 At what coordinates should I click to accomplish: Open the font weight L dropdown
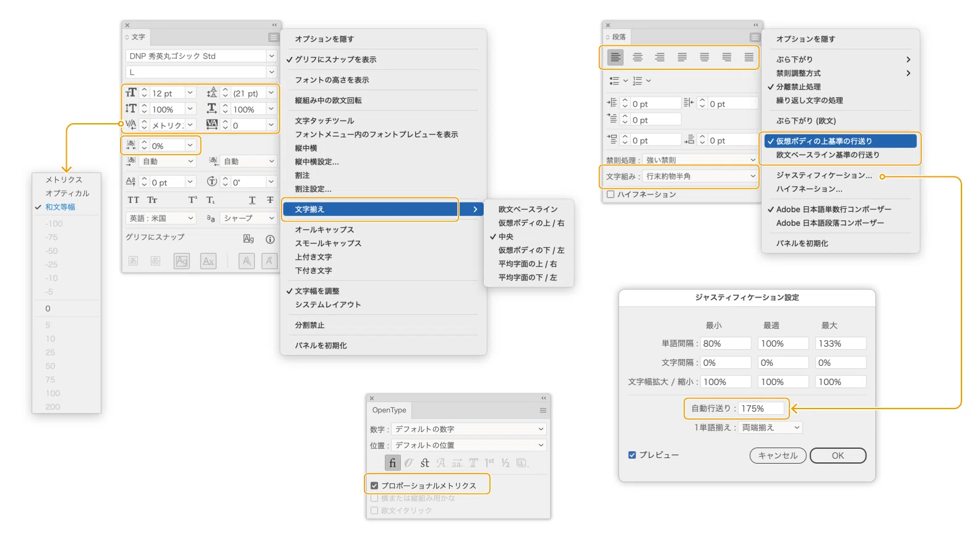(272, 72)
